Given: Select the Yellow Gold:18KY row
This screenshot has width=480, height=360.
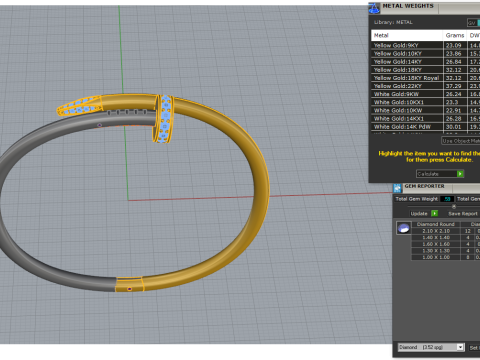Looking at the screenshot, I should [x=426, y=70].
